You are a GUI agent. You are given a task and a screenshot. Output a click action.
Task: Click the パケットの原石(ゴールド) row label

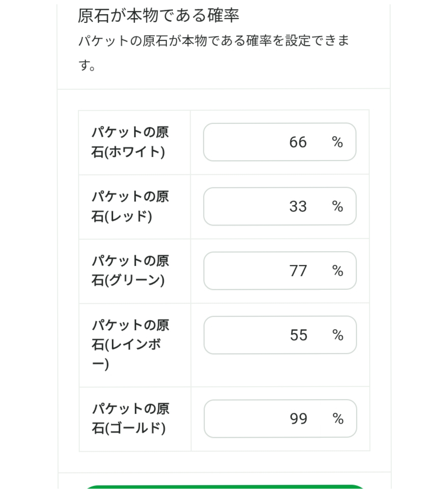click(x=130, y=419)
